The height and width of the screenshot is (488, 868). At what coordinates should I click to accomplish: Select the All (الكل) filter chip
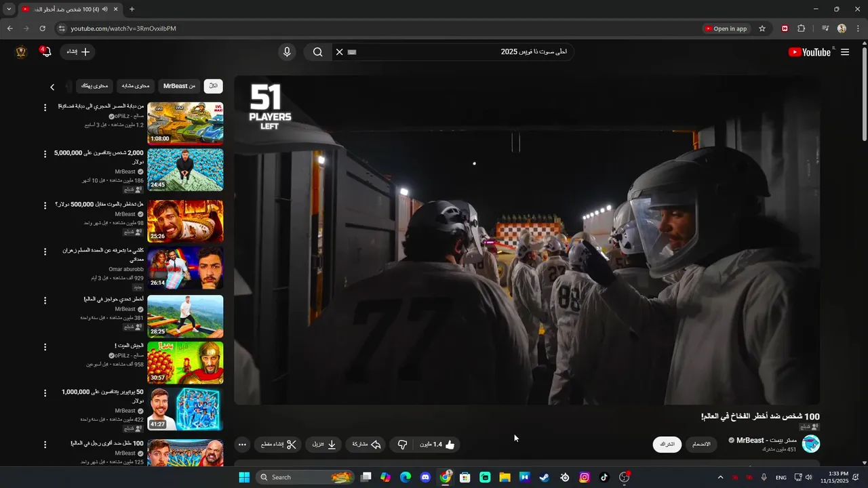point(214,86)
